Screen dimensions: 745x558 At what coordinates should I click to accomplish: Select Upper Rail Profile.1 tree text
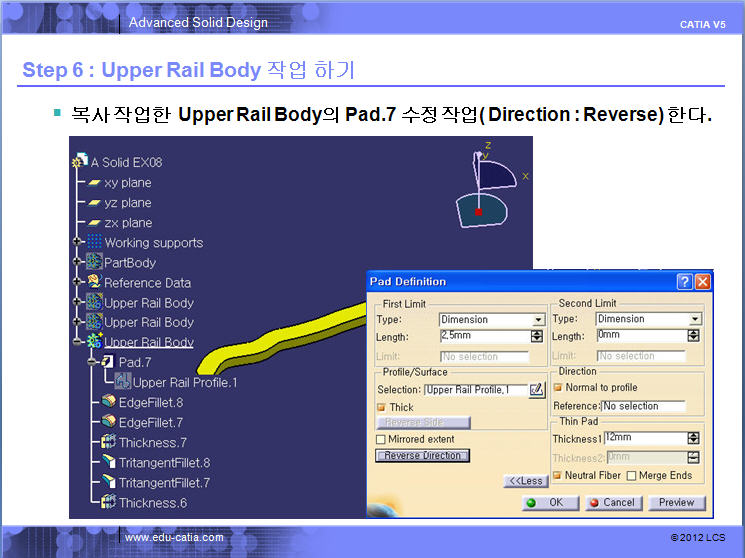point(185,383)
